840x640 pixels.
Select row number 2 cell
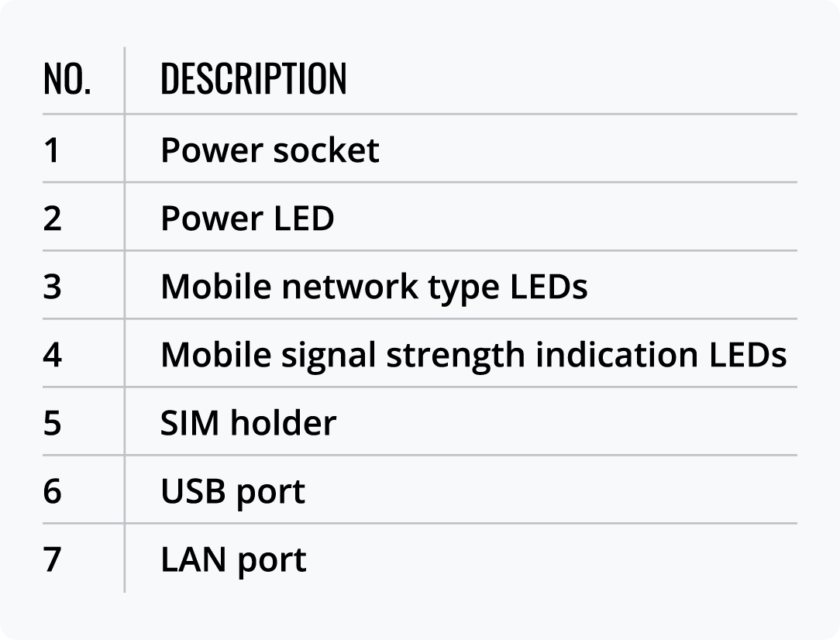(52, 218)
